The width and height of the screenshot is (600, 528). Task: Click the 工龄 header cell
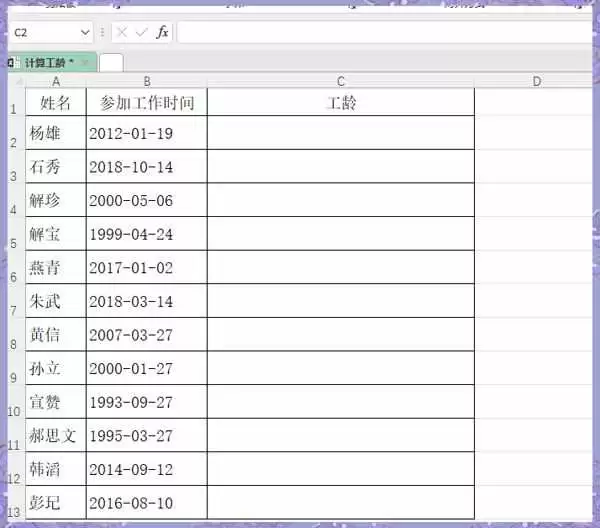341,102
